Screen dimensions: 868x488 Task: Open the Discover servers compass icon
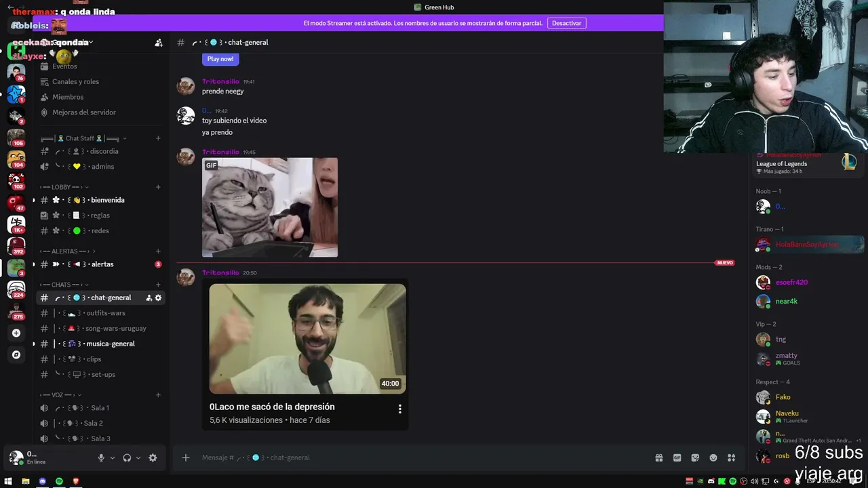point(16,354)
